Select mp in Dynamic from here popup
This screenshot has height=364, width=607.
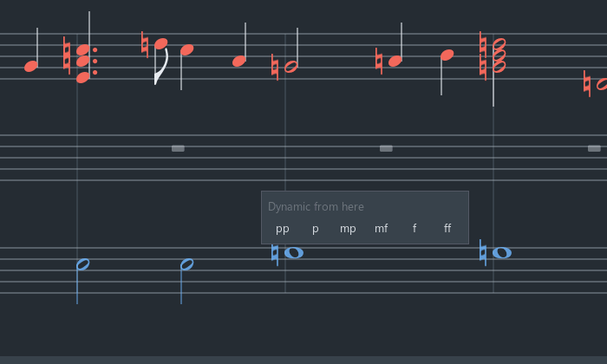[348, 229]
